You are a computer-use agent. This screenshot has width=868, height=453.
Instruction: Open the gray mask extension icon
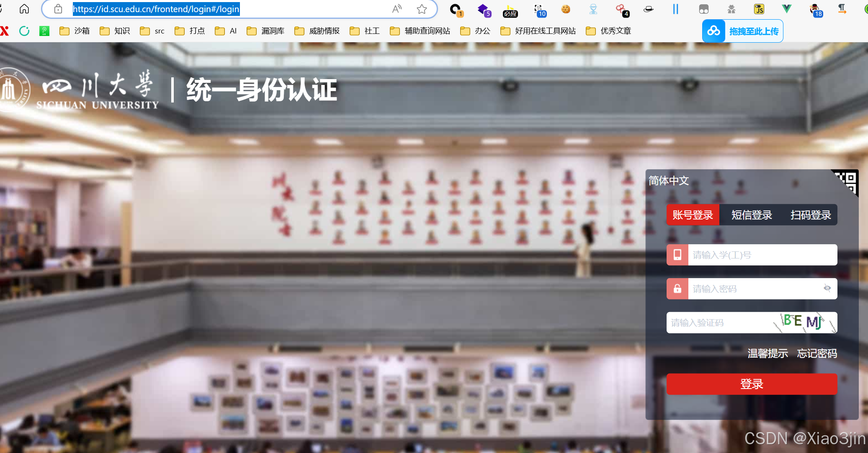pyautogui.click(x=704, y=9)
